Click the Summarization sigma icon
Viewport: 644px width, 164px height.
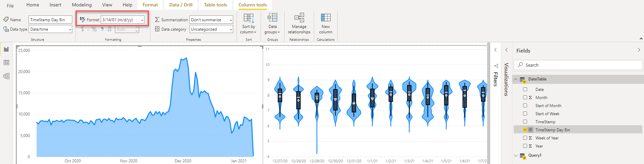(x=157, y=20)
